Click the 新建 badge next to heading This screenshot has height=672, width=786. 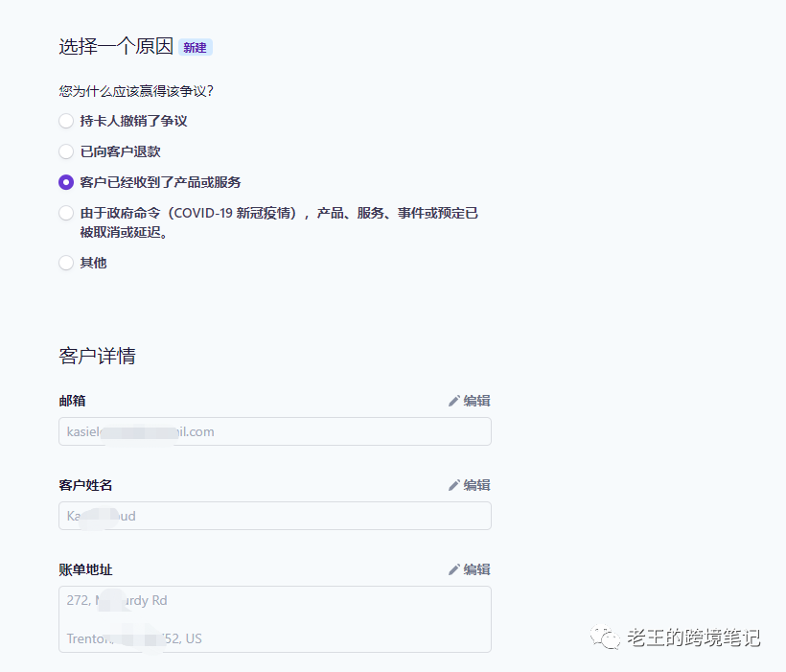coord(195,47)
